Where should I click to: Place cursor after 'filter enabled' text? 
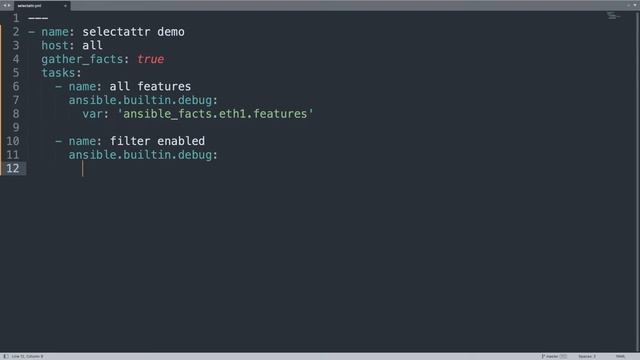point(205,141)
